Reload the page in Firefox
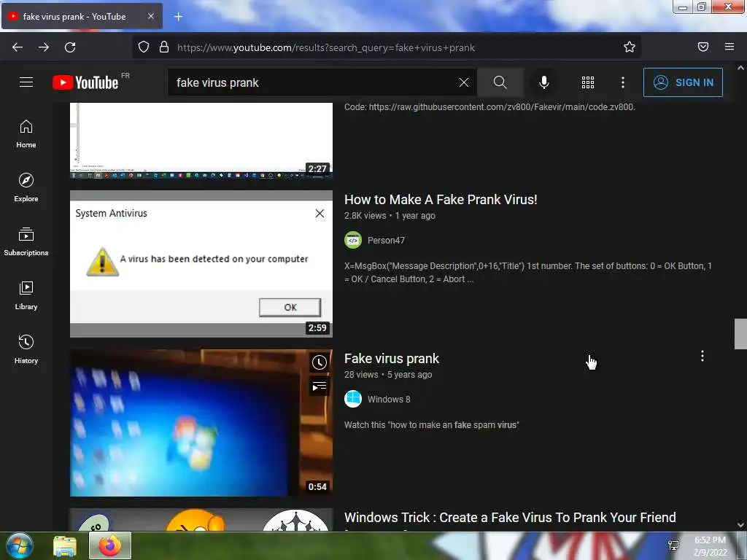747x560 pixels. [x=70, y=47]
